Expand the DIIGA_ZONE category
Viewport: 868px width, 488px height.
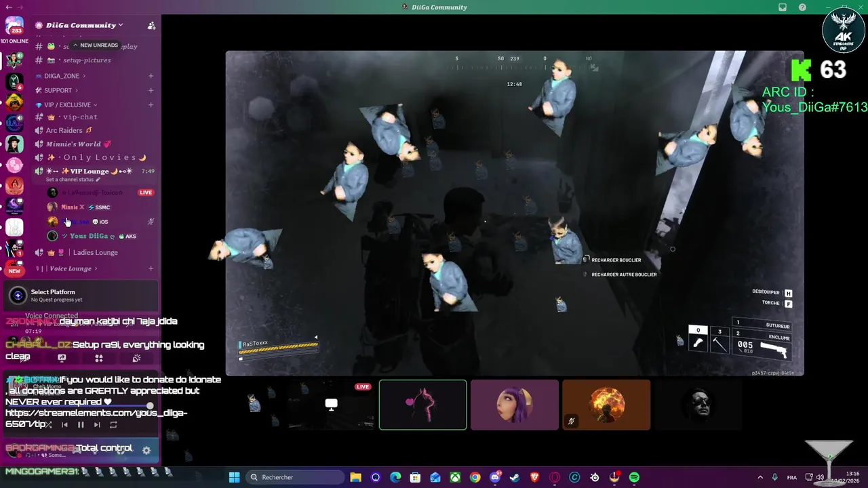pyautogui.click(x=62, y=76)
